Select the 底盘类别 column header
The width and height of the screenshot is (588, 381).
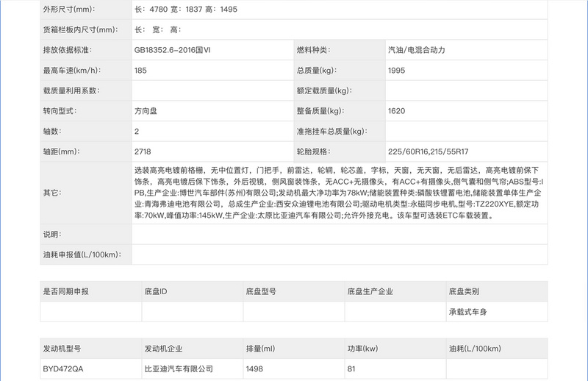tap(465, 291)
